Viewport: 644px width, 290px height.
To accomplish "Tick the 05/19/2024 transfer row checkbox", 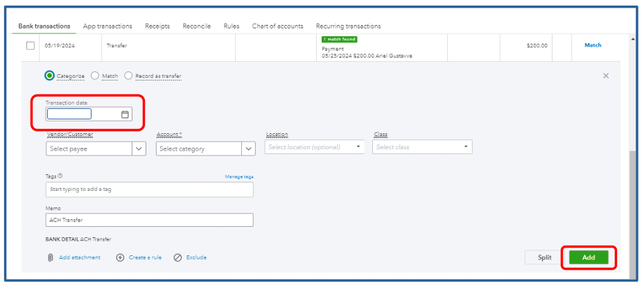I will [30, 46].
